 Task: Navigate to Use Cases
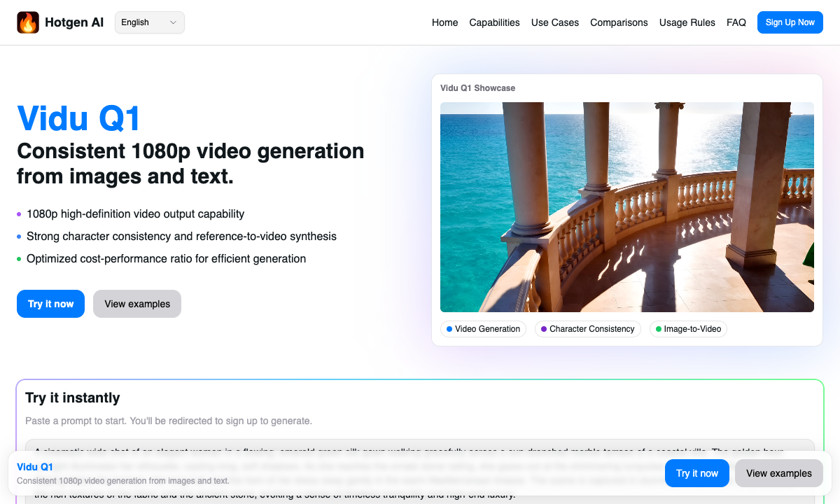click(554, 22)
